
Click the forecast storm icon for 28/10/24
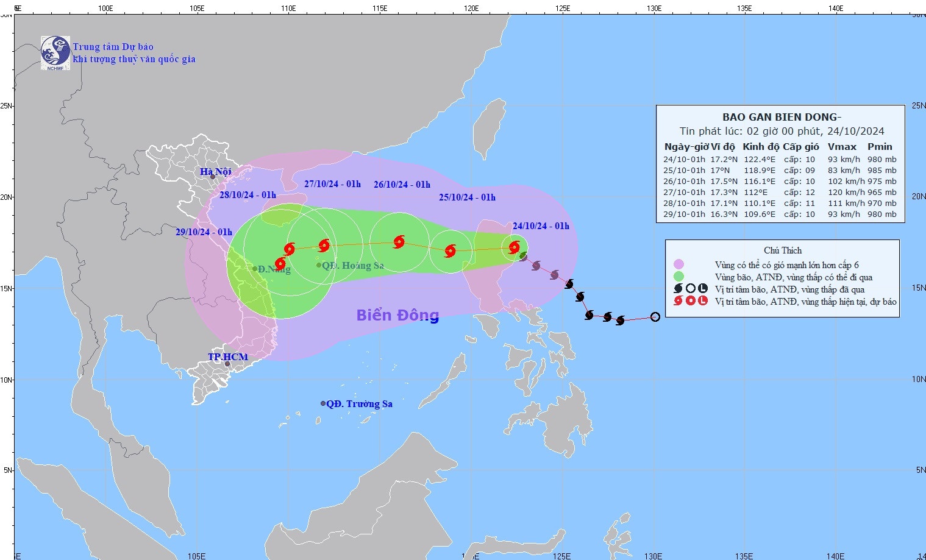289,249
